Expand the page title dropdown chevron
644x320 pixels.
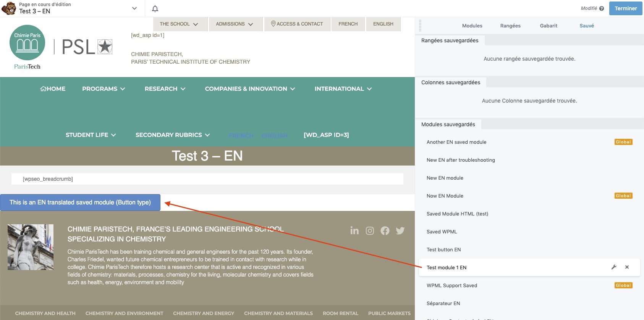(134, 8)
